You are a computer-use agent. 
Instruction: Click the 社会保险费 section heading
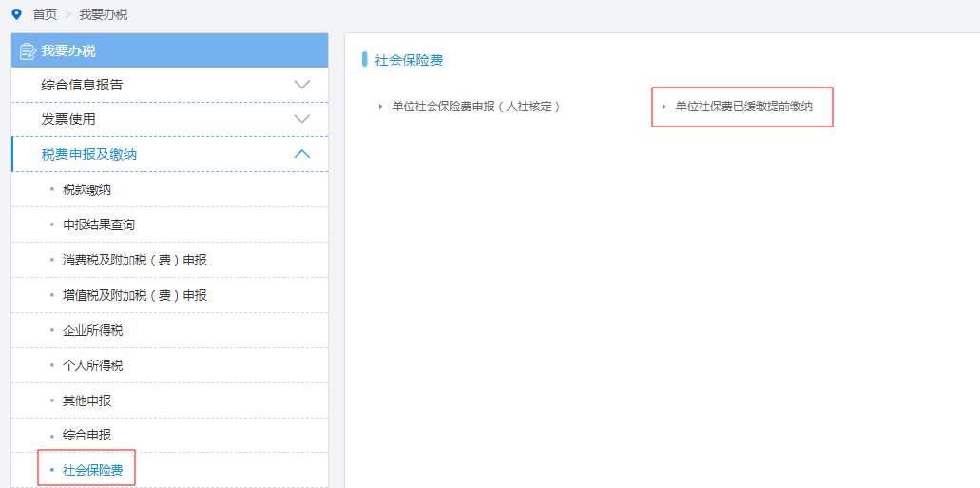(409, 60)
